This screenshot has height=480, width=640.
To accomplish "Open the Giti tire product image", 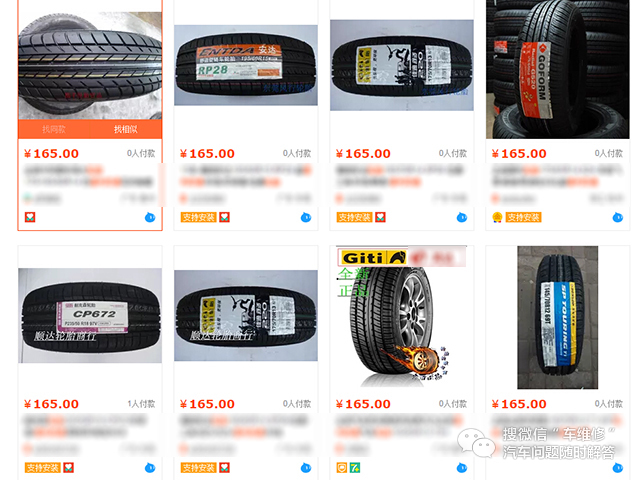I will (x=402, y=316).
